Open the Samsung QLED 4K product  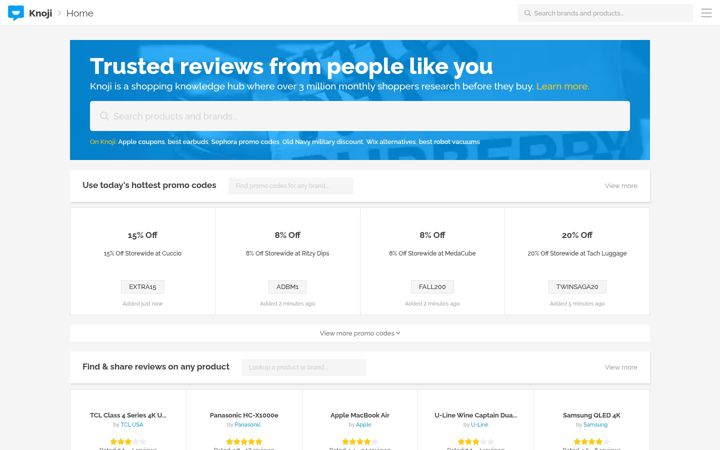(x=591, y=415)
